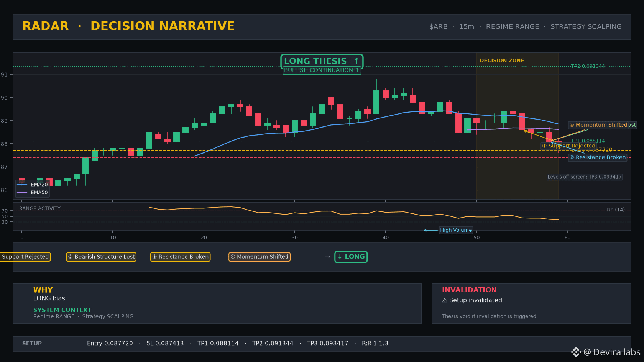This screenshot has width=644, height=362.
Task: Click the Bearish Structure Lost chip
Action: point(101,257)
